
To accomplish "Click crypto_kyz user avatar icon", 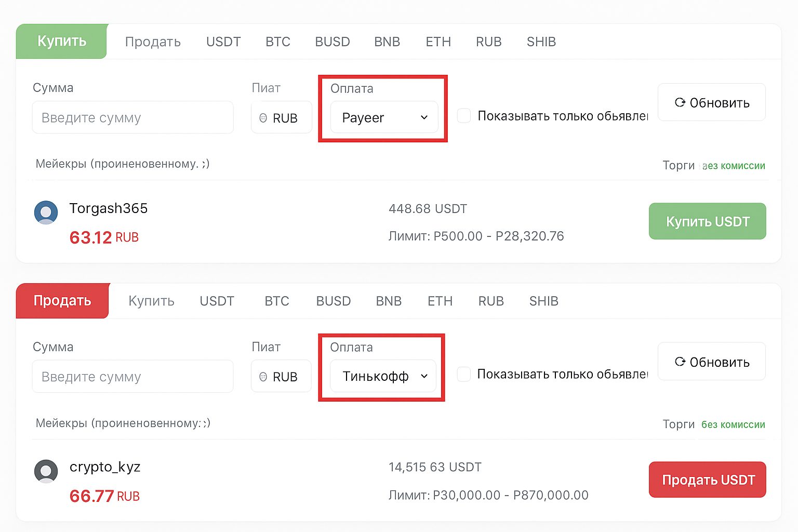I will point(46,471).
